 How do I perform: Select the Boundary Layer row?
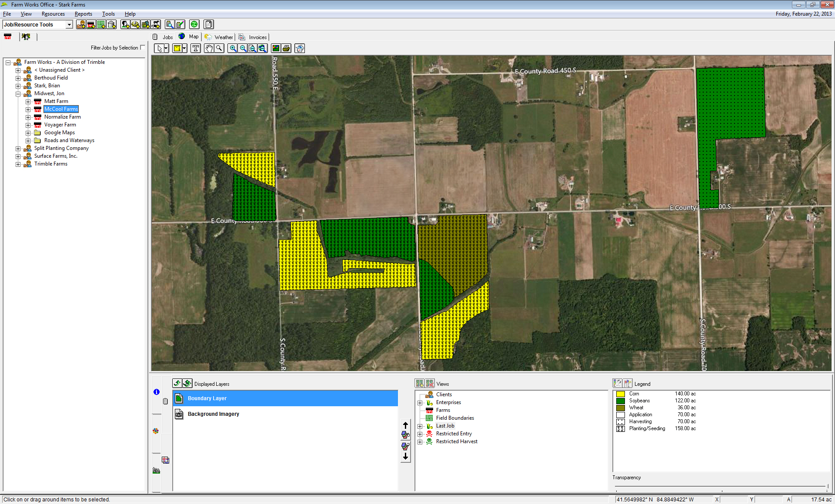pos(285,398)
